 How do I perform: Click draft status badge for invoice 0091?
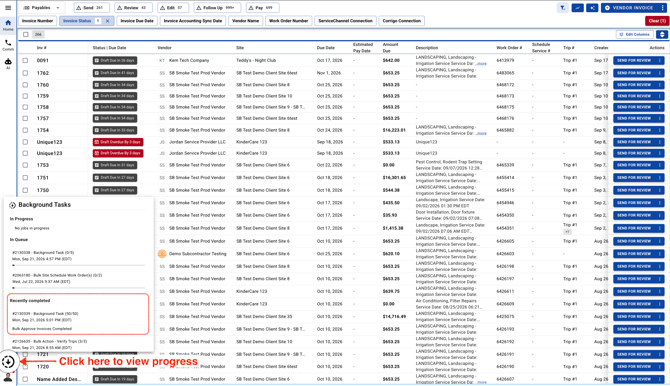pyautogui.click(x=115, y=60)
